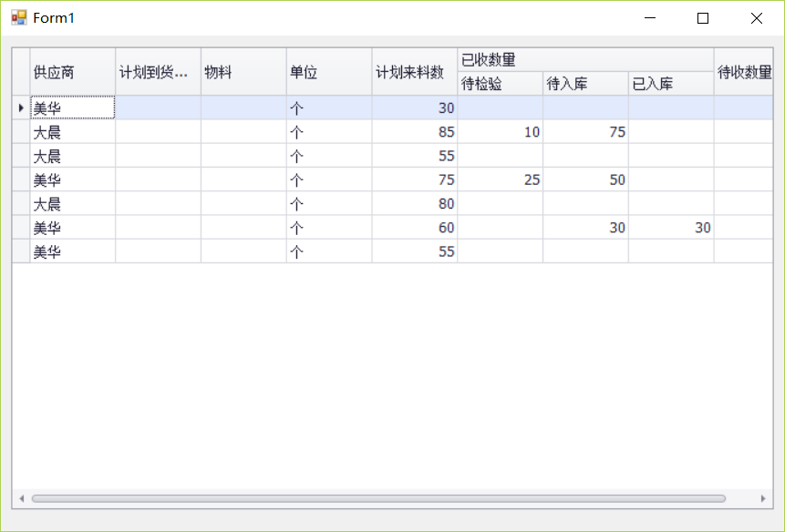
Task: Click the 计划来料数 value 80
Action: click(x=415, y=203)
